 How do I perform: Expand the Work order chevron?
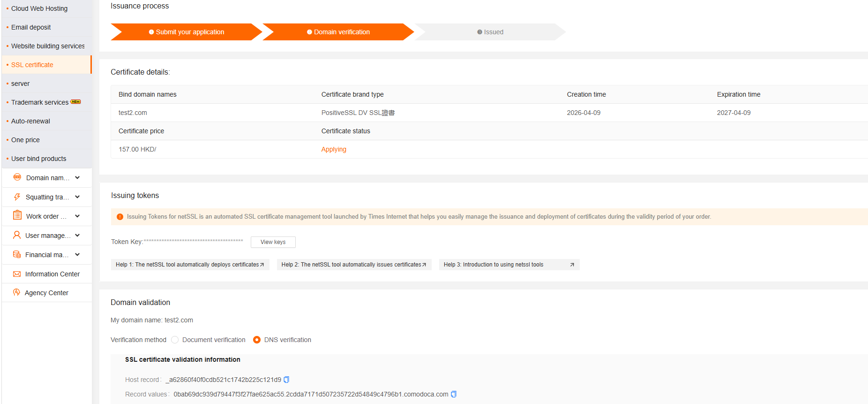tap(77, 216)
